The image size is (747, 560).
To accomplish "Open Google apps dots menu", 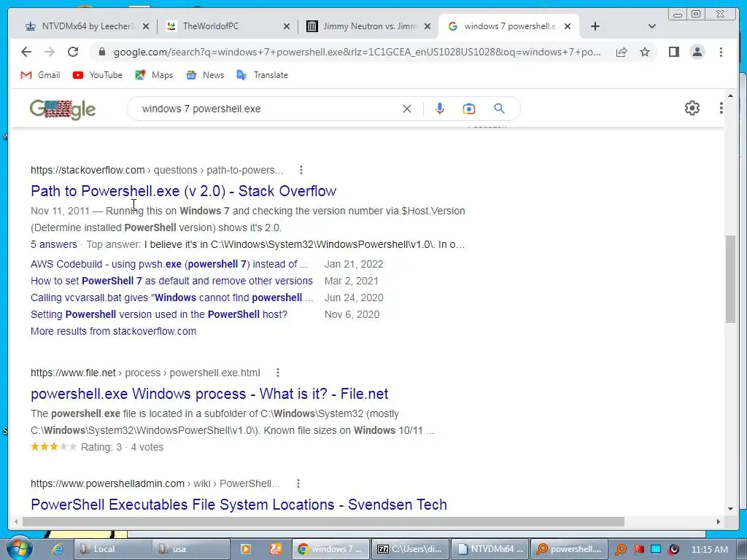I will pos(721,108).
